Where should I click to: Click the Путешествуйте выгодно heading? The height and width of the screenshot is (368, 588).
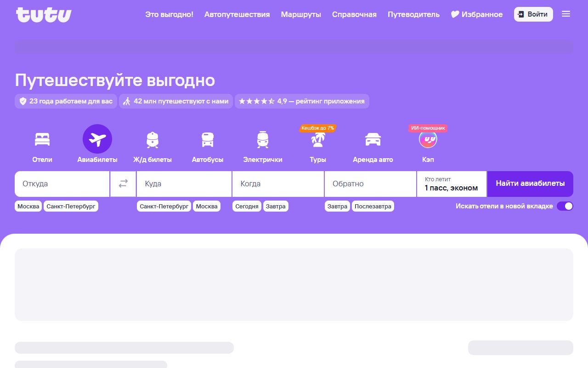(115, 80)
